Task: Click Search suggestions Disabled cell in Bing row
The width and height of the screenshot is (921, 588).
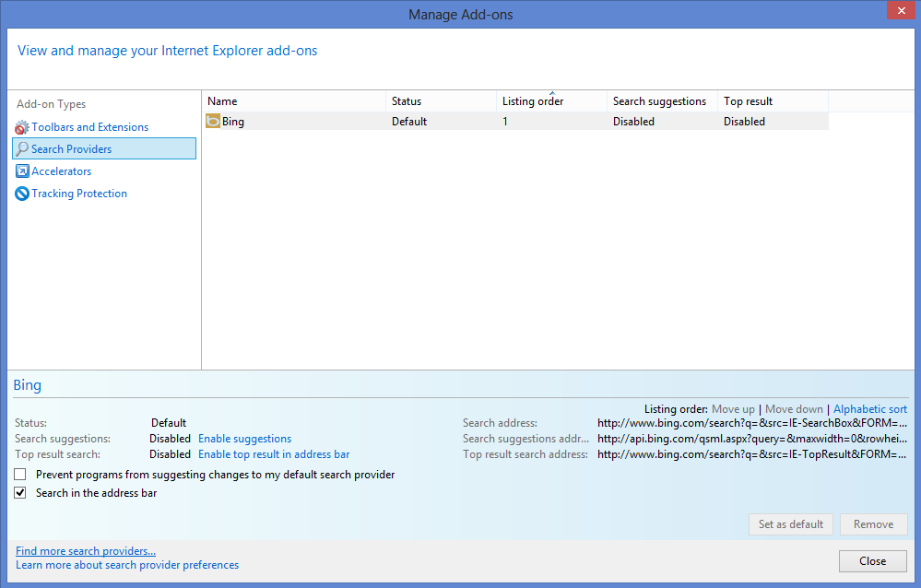Action: pyautogui.click(x=633, y=122)
